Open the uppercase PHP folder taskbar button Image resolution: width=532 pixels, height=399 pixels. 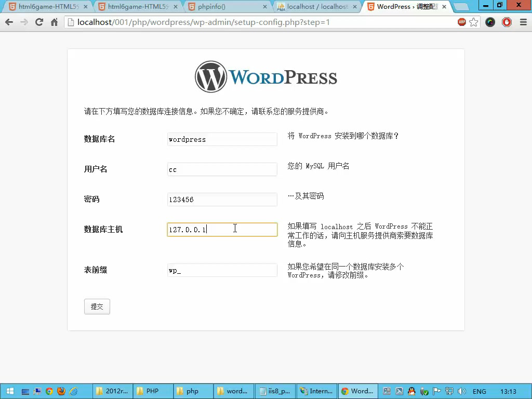point(153,391)
